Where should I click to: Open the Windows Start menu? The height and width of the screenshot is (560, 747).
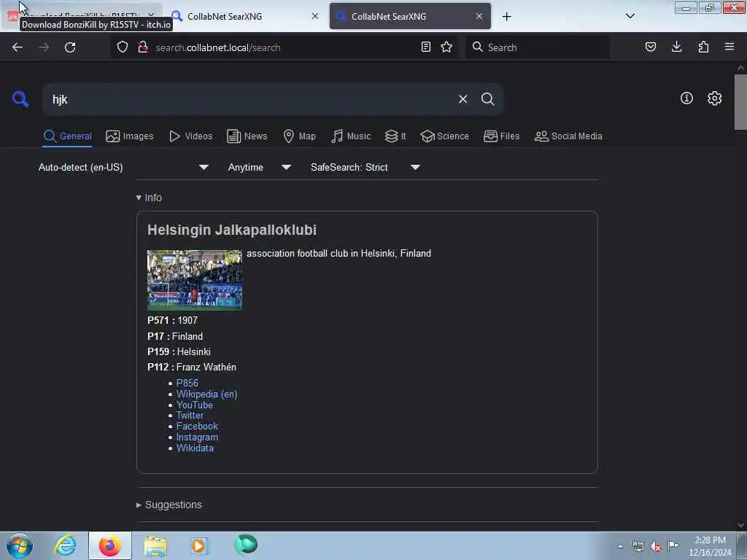pos(20,545)
